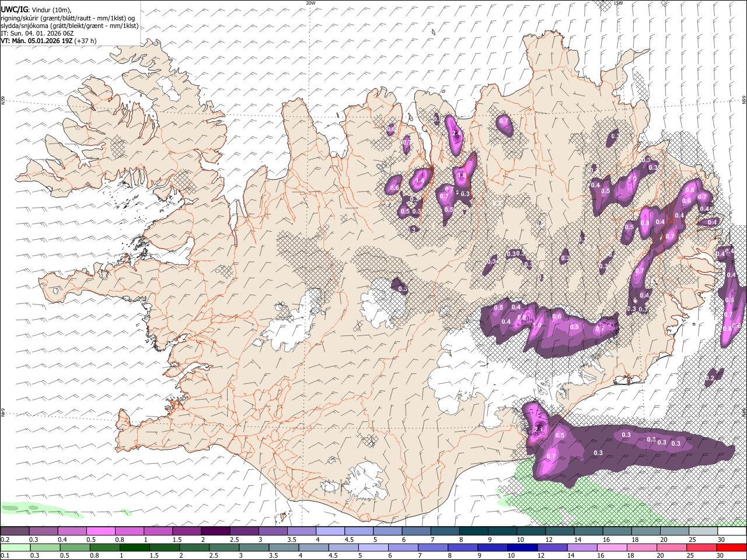This screenshot has height=560, width=747.
Task: Select the violet lower swatch at 14
Action: click(582, 547)
